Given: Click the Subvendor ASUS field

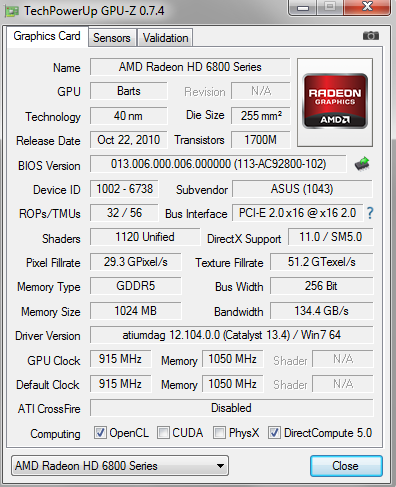Looking at the screenshot, I should [302, 189].
